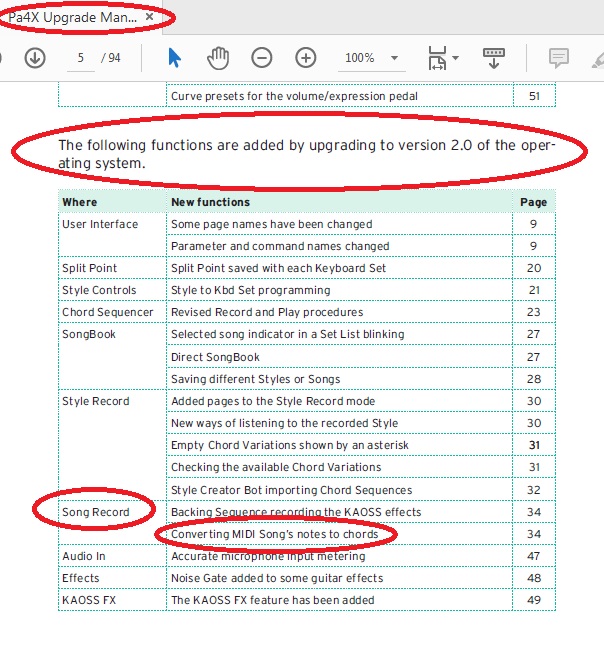
Task: Click the 'New functions' column header
Action: click(x=210, y=202)
